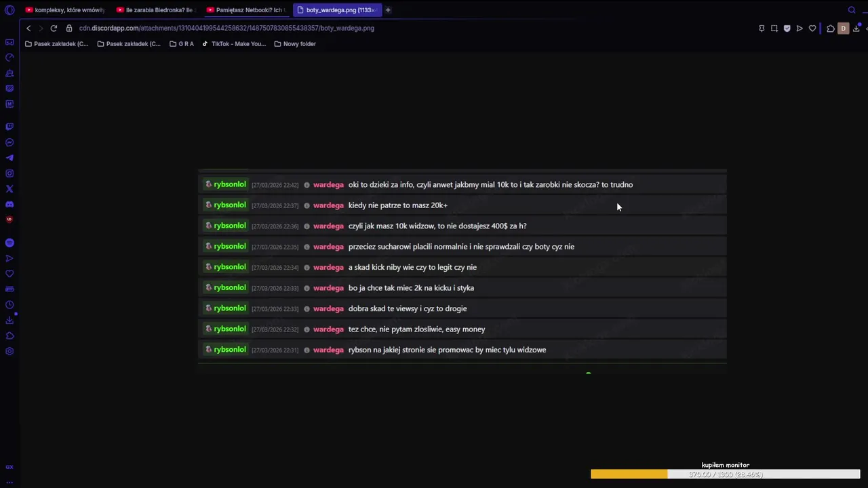Viewport: 868px width, 488px height.
Task: Click message 'kiedy nie patrze to masz 20k+'
Action: click(397, 205)
